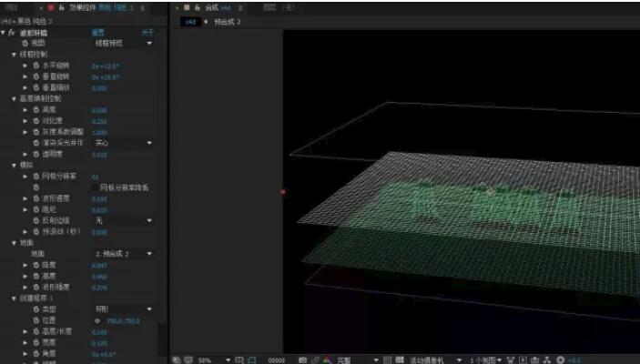Select the 效果控件 panel tab

point(101,7)
